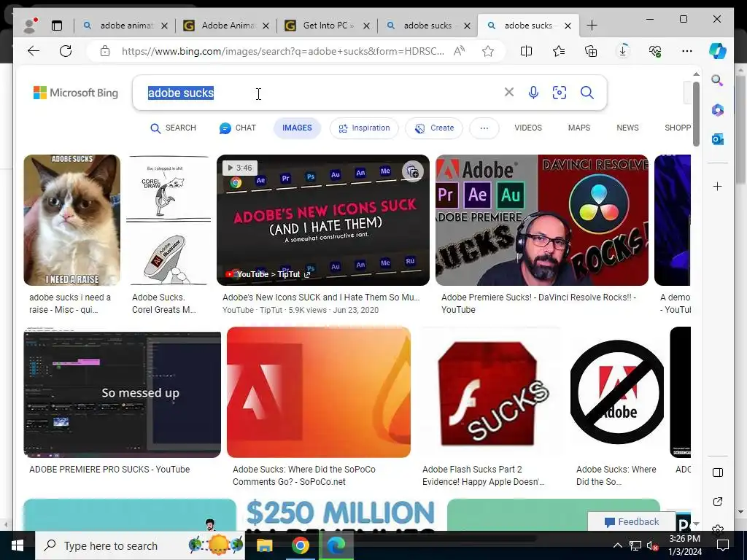This screenshot has width=747, height=560.
Task: Open Corel Draw cartoon image
Action: [x=169, y=220]
